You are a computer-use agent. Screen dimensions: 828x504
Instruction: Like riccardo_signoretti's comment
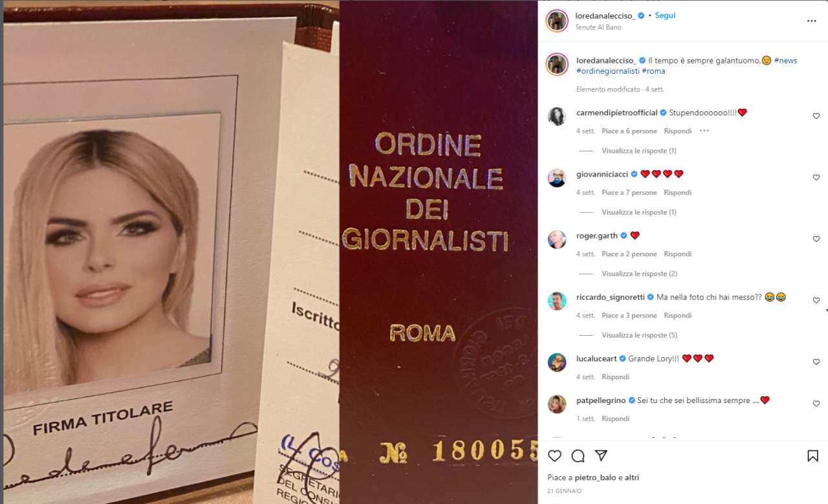click(x=816, y=300)
